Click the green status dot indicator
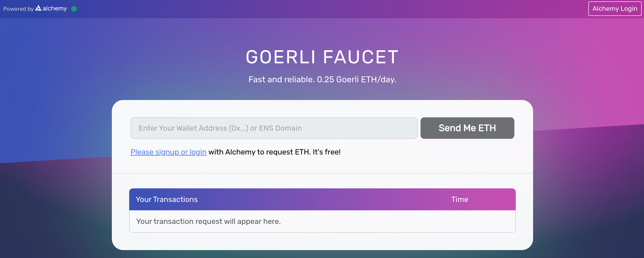 pos(74,9)
